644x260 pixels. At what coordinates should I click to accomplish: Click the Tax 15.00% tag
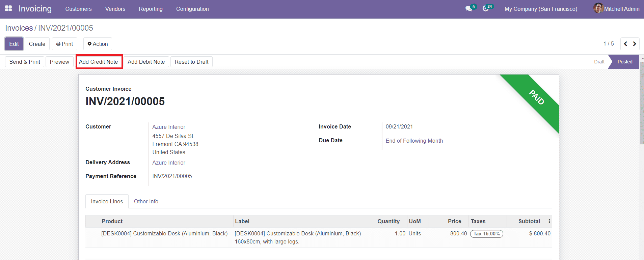coord(486,234)
